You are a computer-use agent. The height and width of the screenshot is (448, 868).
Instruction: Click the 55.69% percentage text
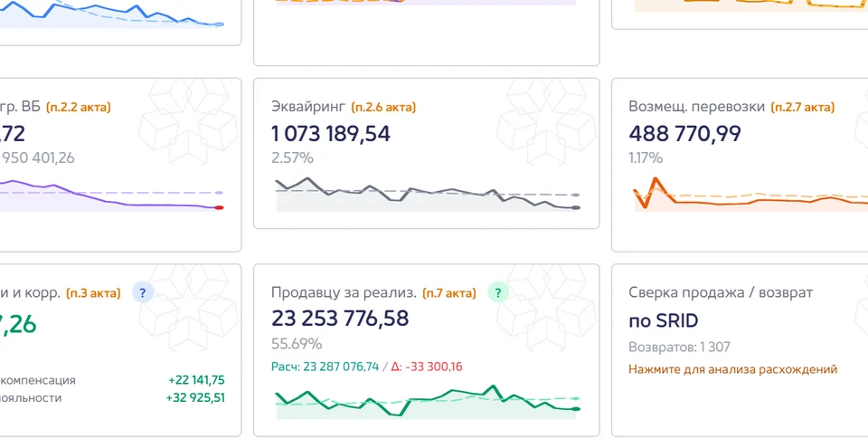coord(297,344)
